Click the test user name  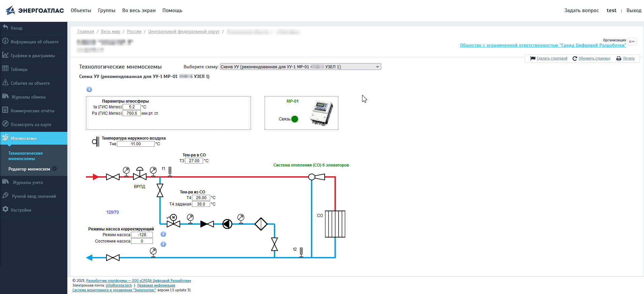coord(611,10)
